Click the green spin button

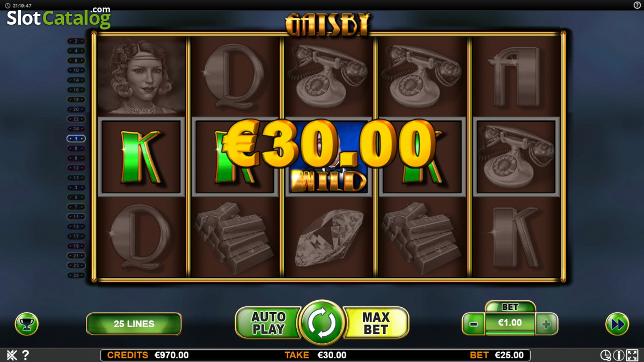(321, 323)
